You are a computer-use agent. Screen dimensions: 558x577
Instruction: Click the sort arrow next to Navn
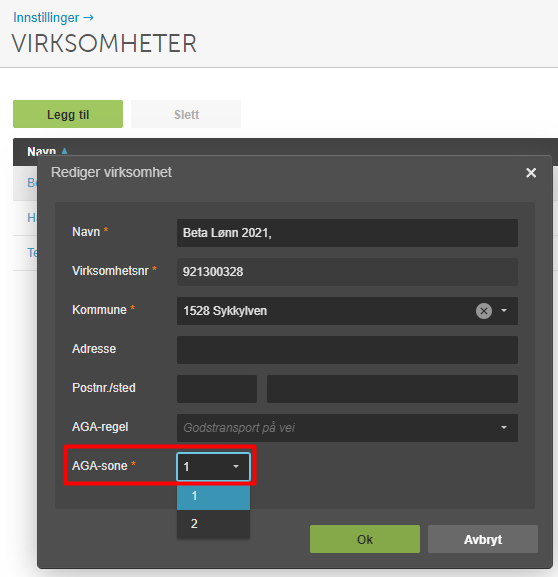[x=64, y=151]
